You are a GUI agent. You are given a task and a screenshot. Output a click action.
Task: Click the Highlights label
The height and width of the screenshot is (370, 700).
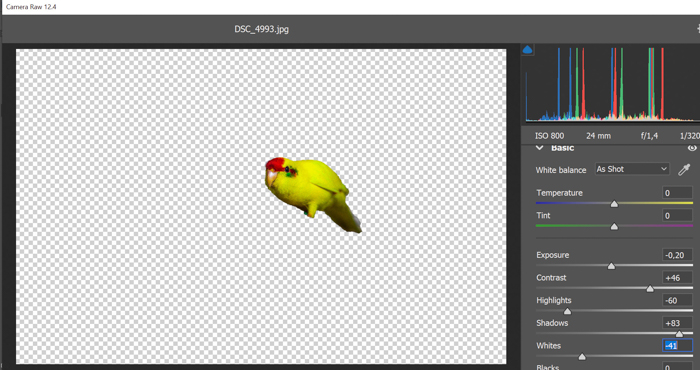coord(554,300)
